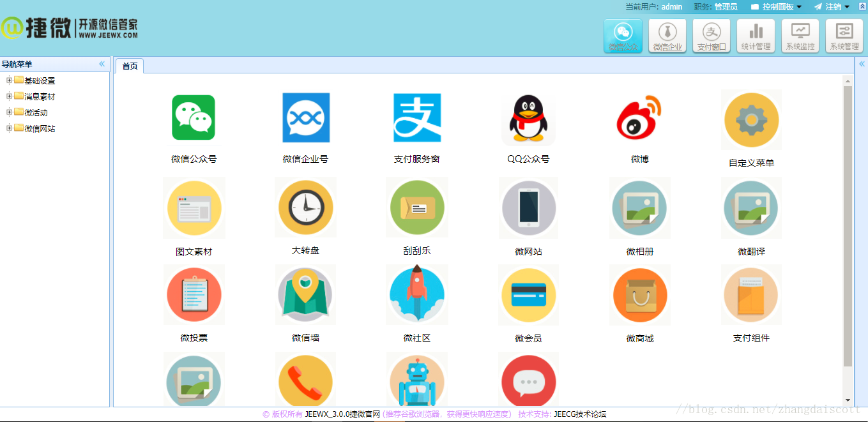Open the 微信公众号 WeChat icon
Image resolution: width=868 pixels, height=422 pixels.
(x=194, y=117)
